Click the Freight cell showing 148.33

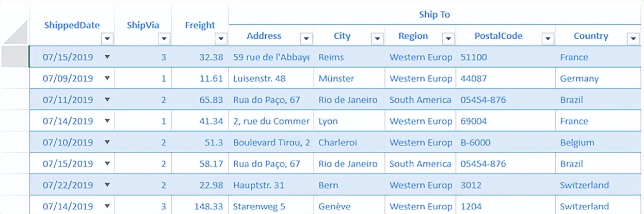[x=200, y=206]
